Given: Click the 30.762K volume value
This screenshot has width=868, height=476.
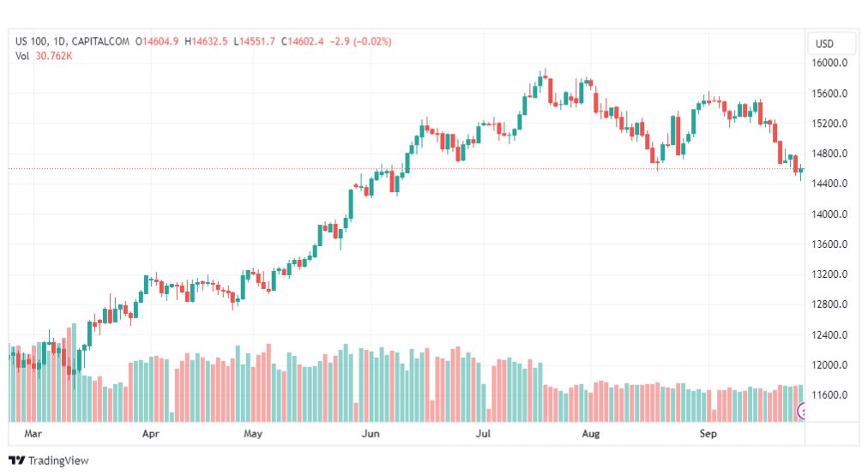Looking at the screenshot, I should (53, 56).
